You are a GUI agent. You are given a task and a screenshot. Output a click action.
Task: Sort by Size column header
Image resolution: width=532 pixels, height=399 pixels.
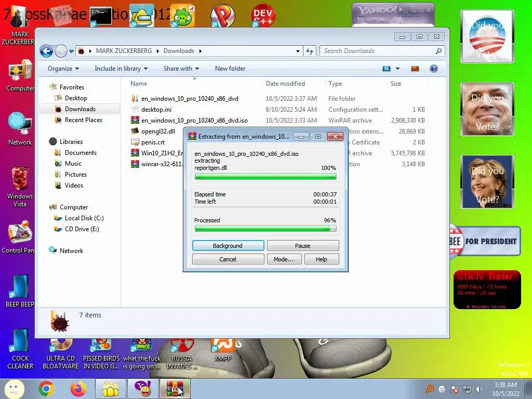[408, 84]
